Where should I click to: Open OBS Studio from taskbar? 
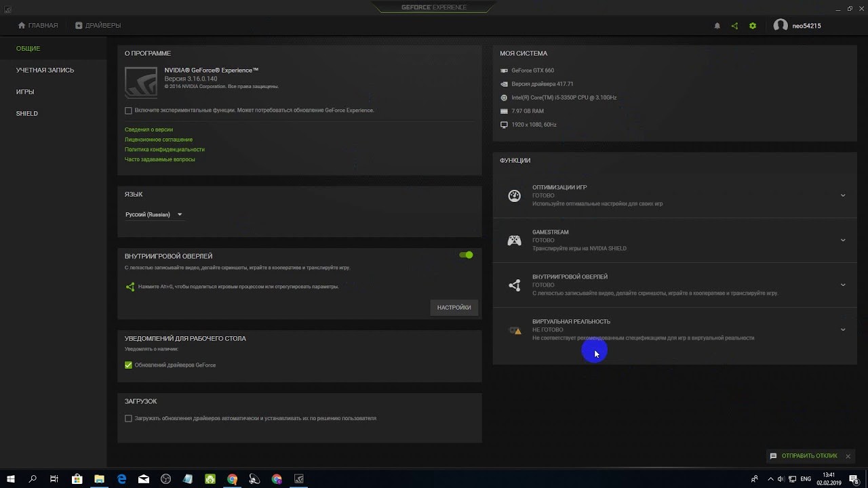click(x=166, y=479)
